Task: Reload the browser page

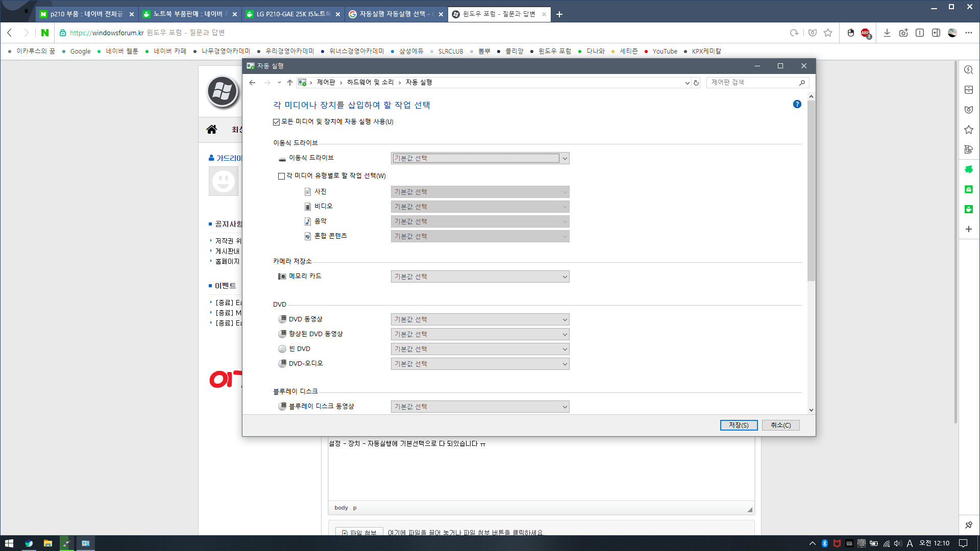Action: click(x=794, y=33)
